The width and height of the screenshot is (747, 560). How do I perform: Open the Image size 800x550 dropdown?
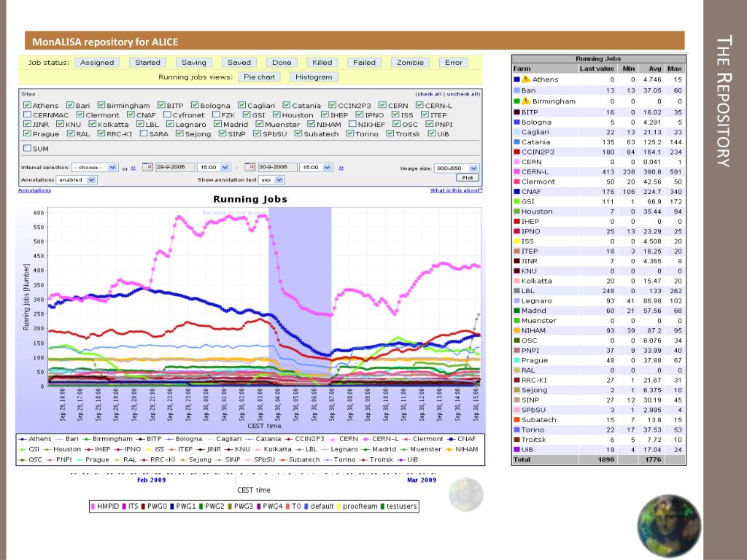(x=457, y=168)
